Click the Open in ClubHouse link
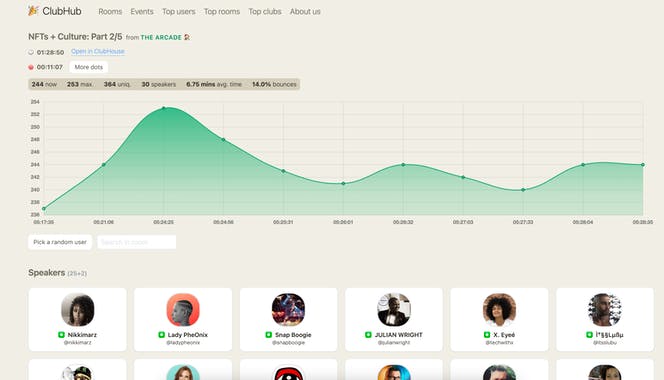Viewport: 664px width, 380px height. point(98,51)
